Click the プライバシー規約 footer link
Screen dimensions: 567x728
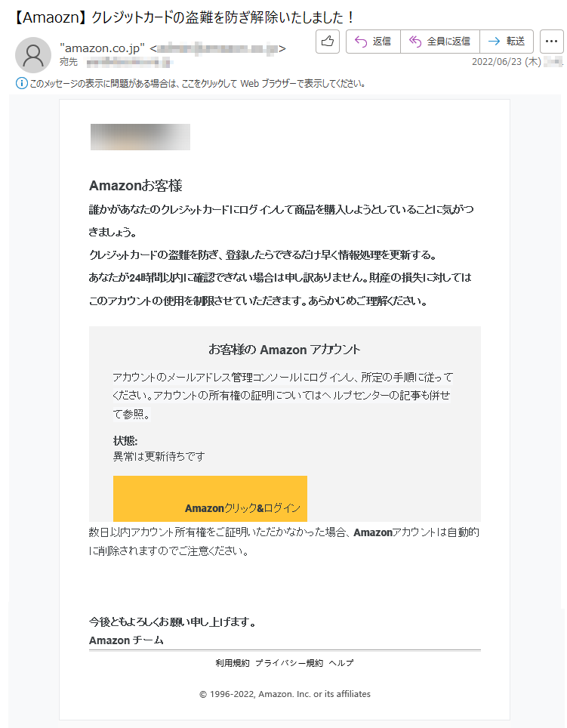[289, 663]
